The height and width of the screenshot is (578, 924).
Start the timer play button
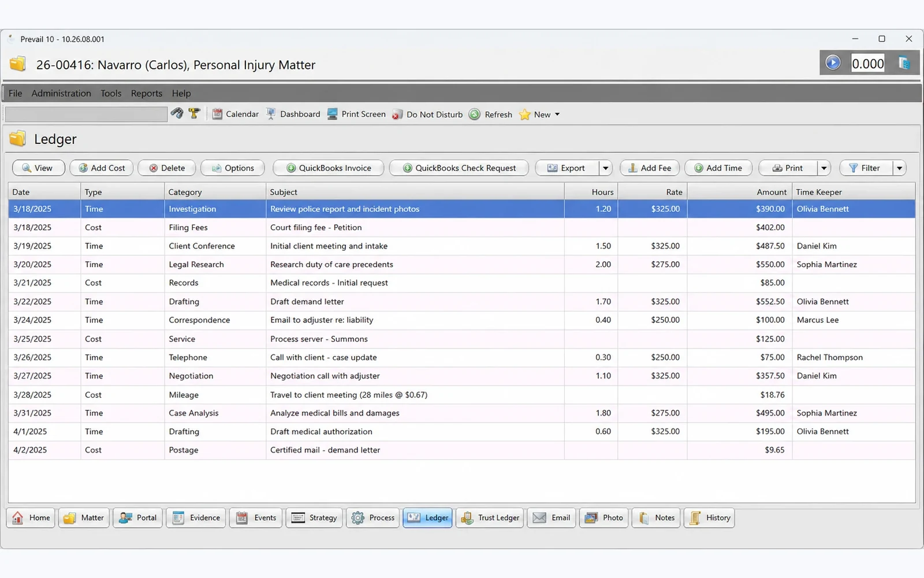point(833,62)
